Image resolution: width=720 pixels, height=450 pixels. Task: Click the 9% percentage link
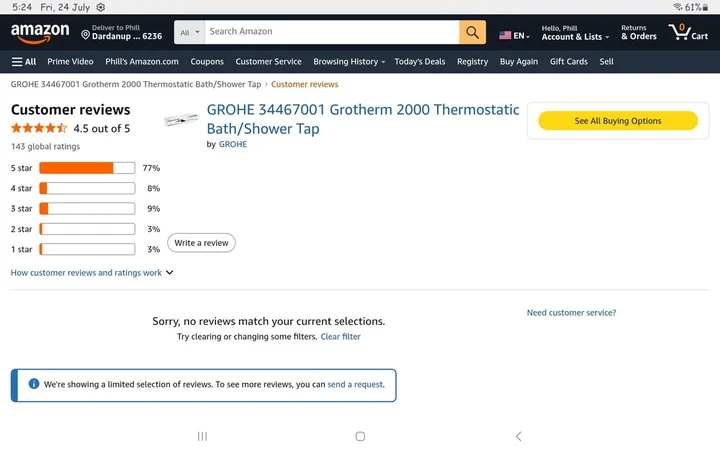click(x=153, y=208)
